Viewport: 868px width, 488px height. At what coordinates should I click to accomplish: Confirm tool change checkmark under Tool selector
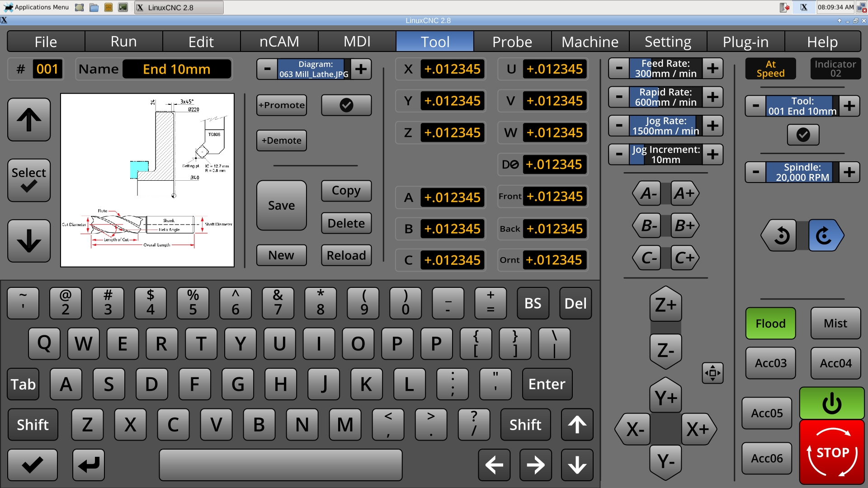(x=803, y=135)
